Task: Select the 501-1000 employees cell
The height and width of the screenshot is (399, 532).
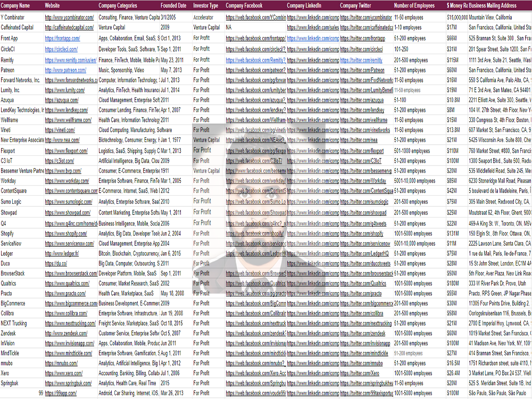Action: pyautogui.click(x=412, y=151)
